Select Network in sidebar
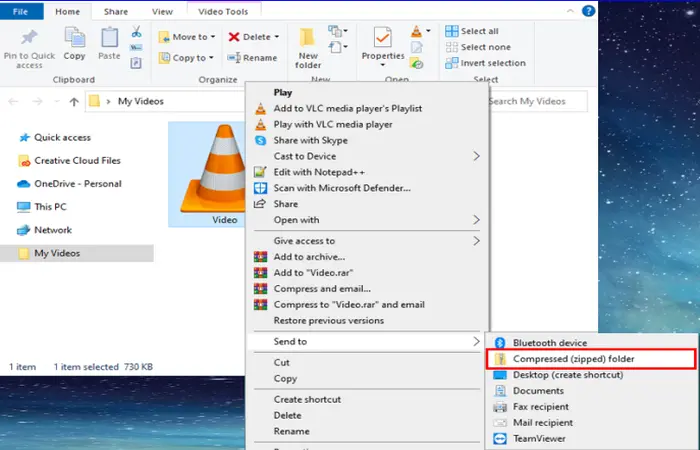This screenshot has height=450, width=700. pos(44,230)
